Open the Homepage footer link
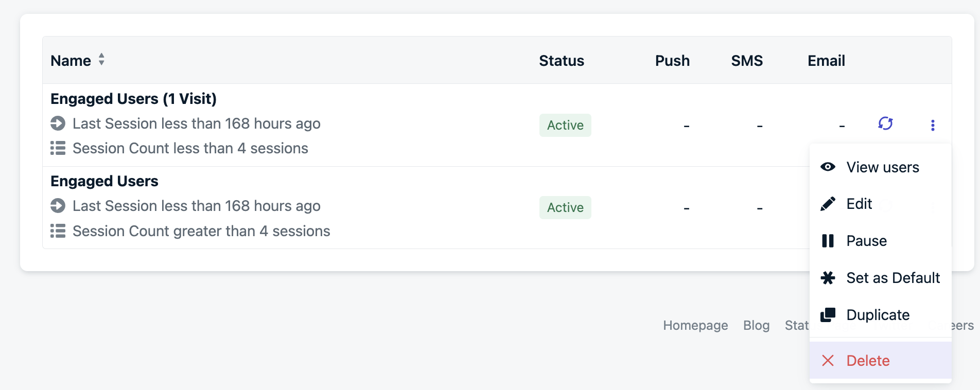 click(695, 325)
